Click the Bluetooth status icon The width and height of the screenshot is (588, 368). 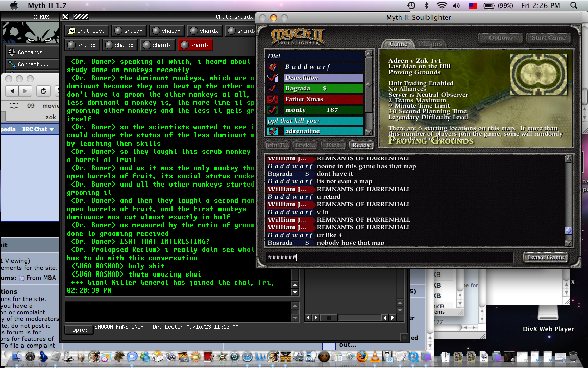pyautogui.click(x=426, y=5)
